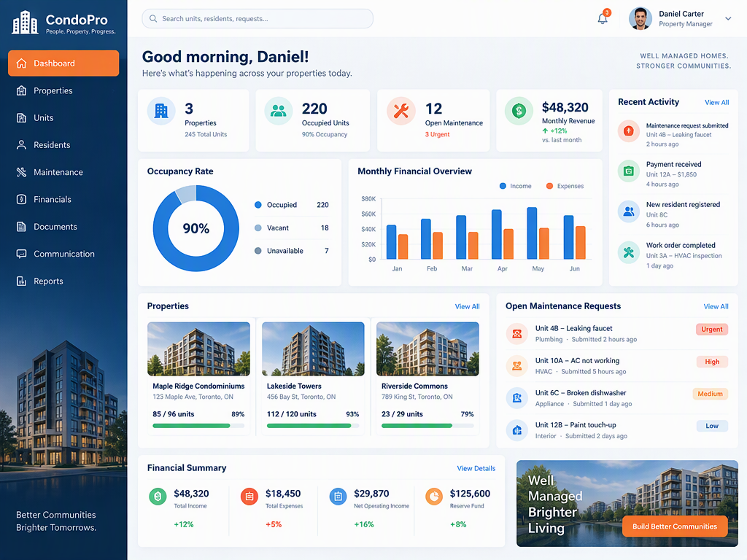
Task: Click the Reserve Fund pie icon
Action: pyautogui.click(x=434, y=496)
